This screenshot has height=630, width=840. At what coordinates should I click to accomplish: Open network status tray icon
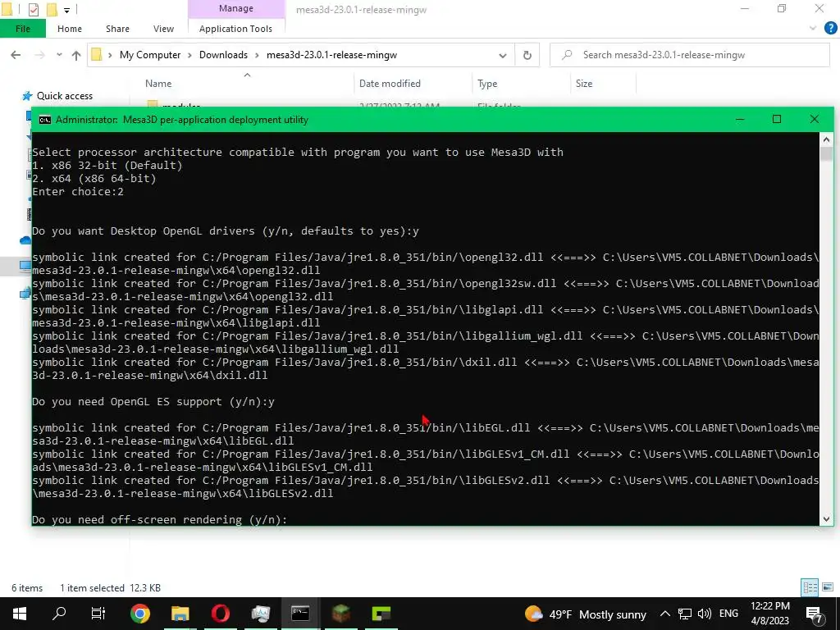coord(685,614)
